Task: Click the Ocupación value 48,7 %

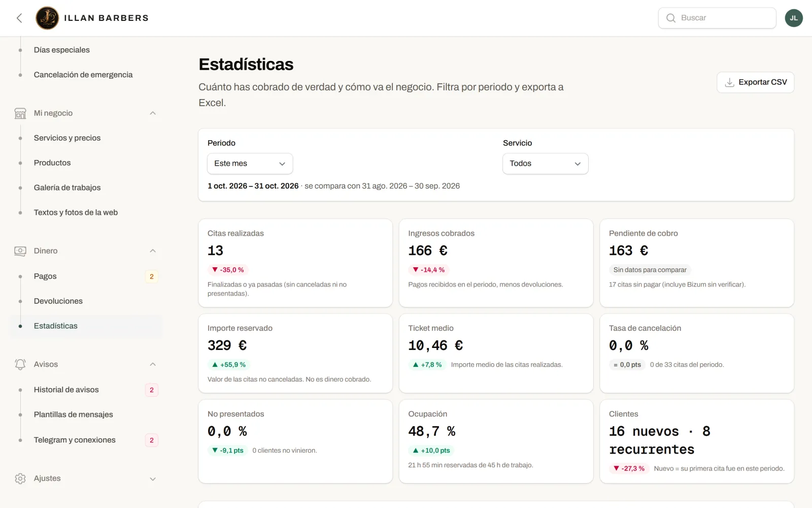Action: pyautogui.click(x=432, y=431)
